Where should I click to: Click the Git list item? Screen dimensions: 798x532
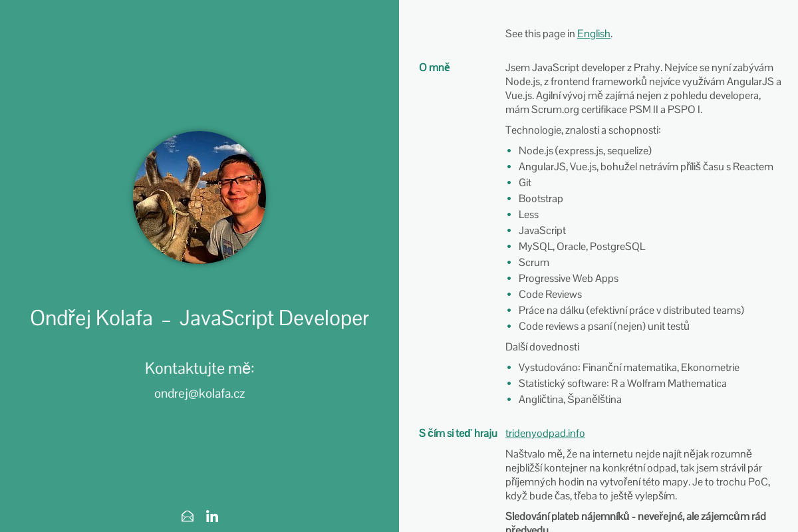coord(525,183)
